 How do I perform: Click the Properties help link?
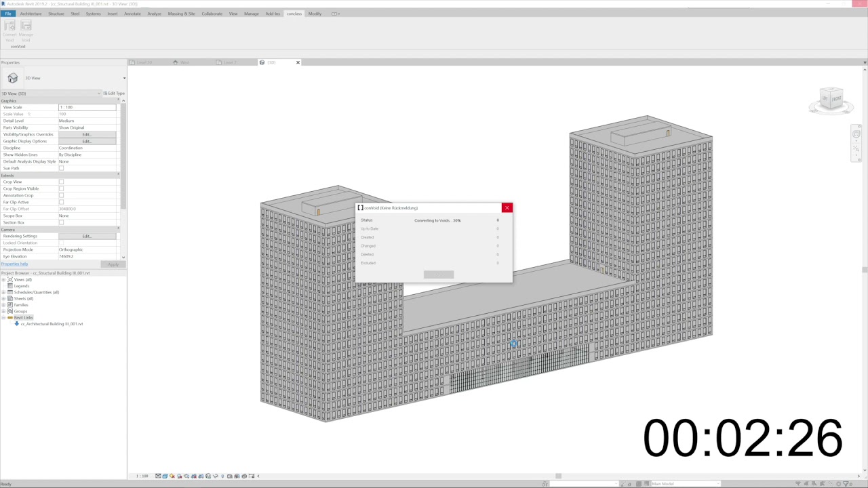click(14, 264)
